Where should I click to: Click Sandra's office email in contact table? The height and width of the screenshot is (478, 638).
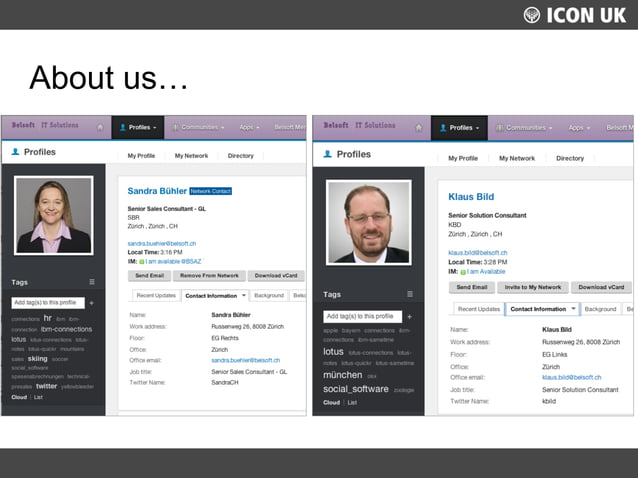(245, 360)
